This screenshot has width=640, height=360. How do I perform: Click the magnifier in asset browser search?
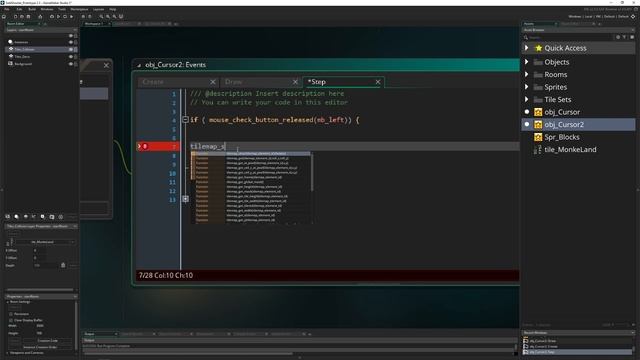[x=526, y=37]
